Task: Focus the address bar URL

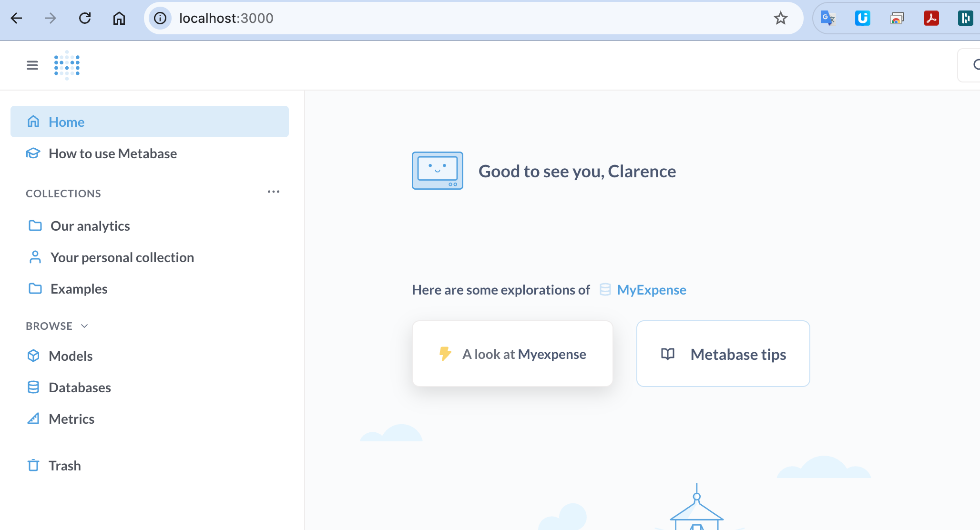Action: click(226, 19)
